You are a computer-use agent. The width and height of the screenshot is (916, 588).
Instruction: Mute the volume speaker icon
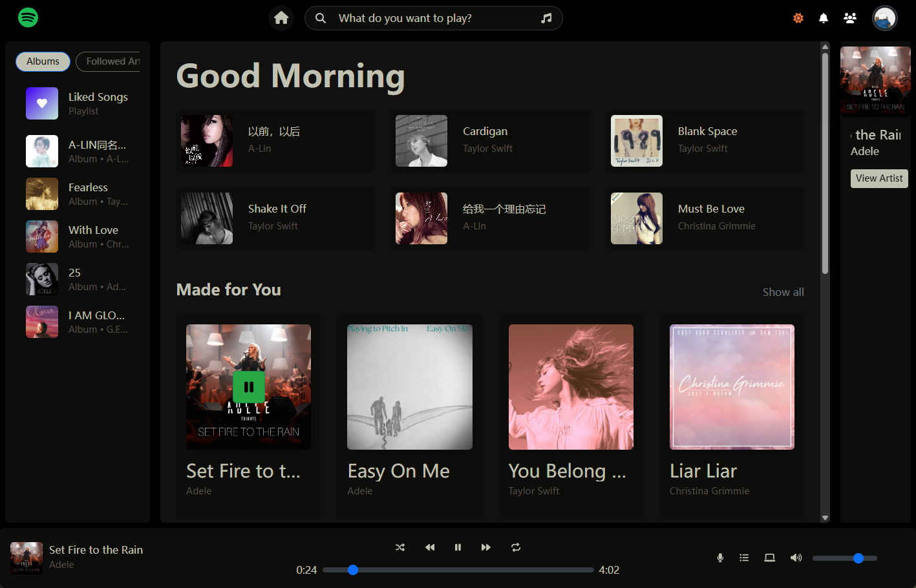click(796, 558)
